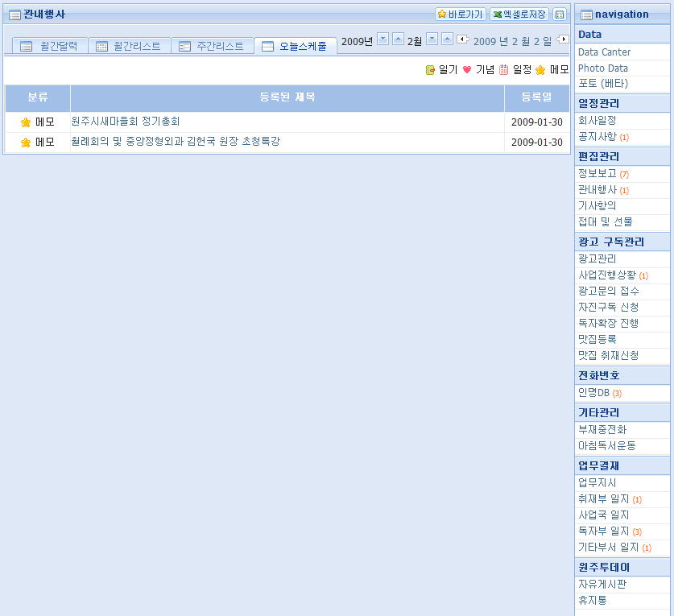Click the 일기 diary legend icon
The height and width of the screenshot is (616, 674).
[x=430, y=70]
